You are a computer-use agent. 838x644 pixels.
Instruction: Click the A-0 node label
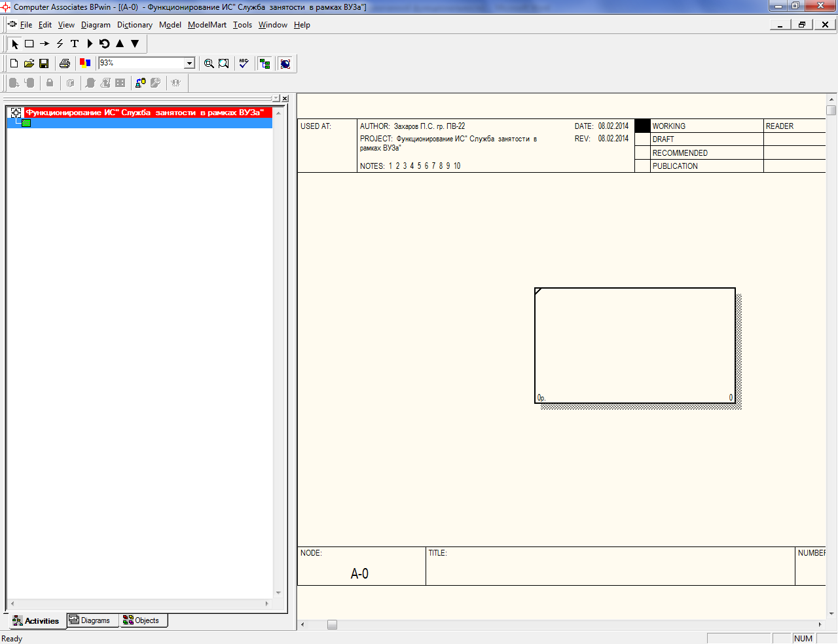point(359,574)
